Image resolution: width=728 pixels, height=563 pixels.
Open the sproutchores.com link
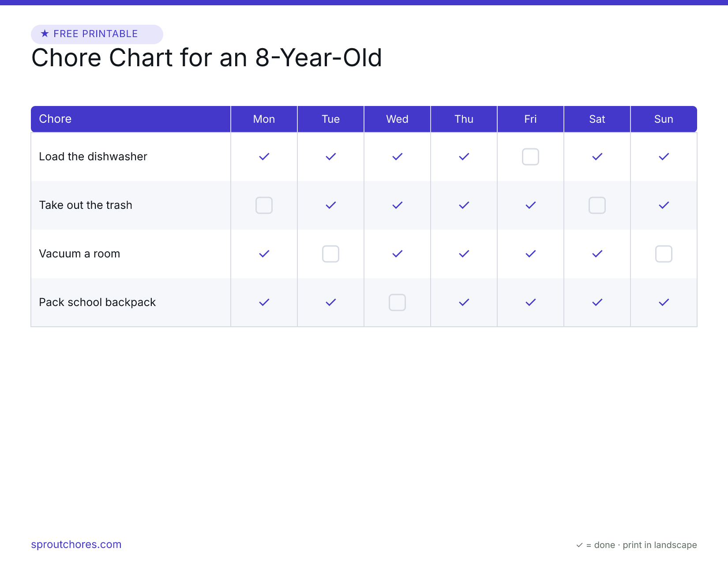(76, 544)
